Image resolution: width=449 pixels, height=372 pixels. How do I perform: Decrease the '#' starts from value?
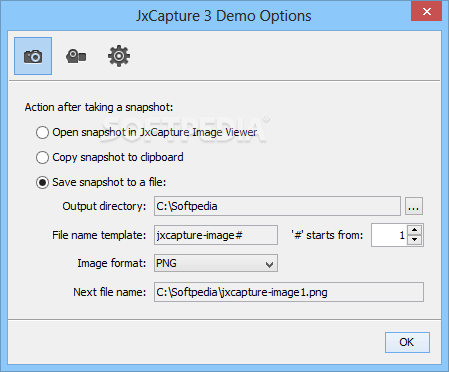click(x=414, y=240)
